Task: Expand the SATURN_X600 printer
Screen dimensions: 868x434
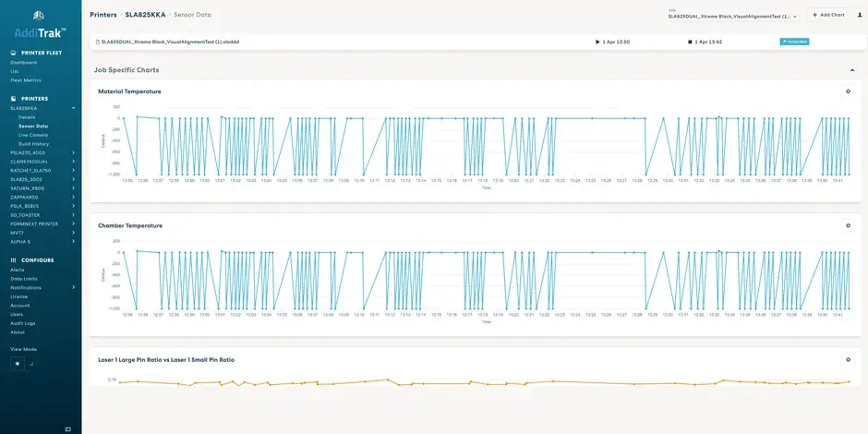Action: 74,188
